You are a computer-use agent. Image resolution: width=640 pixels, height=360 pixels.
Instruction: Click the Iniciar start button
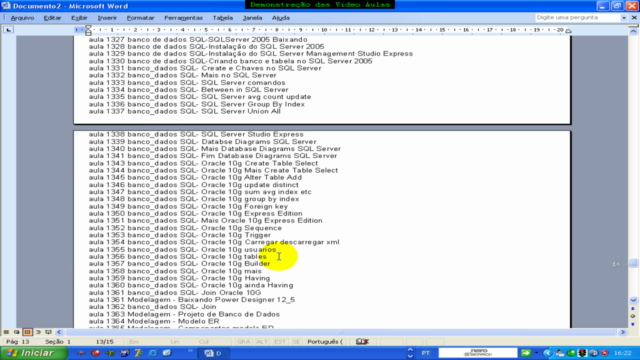click(33, 353)
